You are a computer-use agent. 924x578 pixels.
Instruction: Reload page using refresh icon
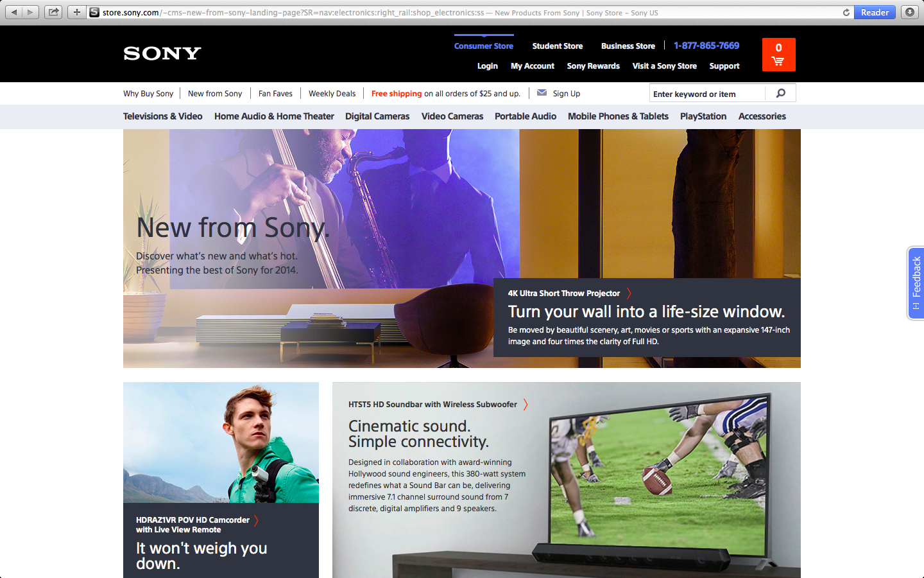click(x=846, y=12)
